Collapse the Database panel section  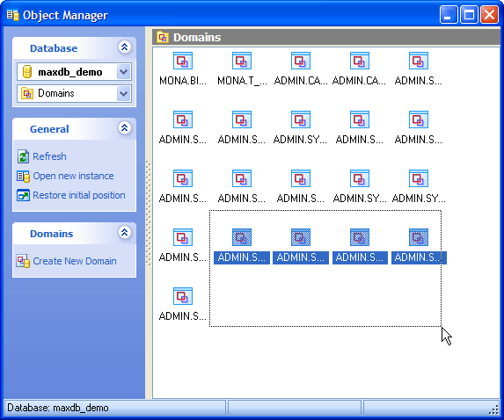(x=124, y=47)
